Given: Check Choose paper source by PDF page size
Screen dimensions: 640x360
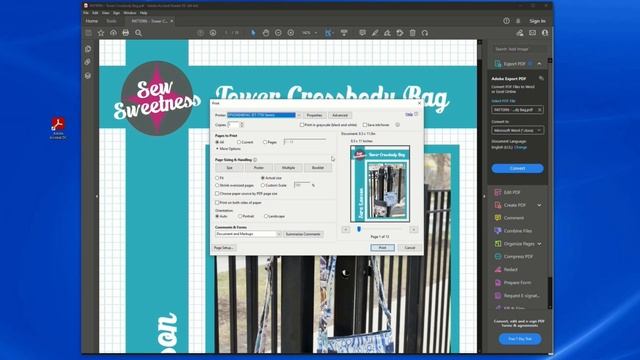Looking at the screenshot, I should [x=217, y=193].
